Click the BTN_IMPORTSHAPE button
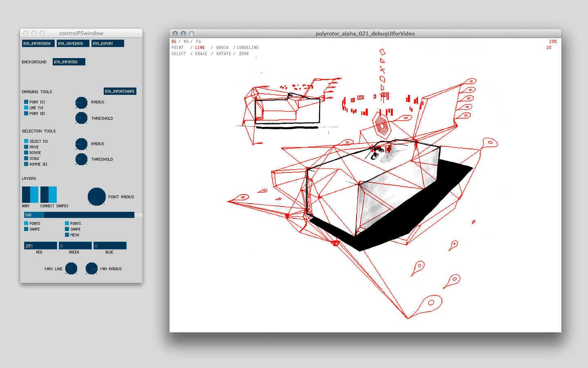Image resolution: width=588 pixels, height=368 pixels. click(120, 91)
